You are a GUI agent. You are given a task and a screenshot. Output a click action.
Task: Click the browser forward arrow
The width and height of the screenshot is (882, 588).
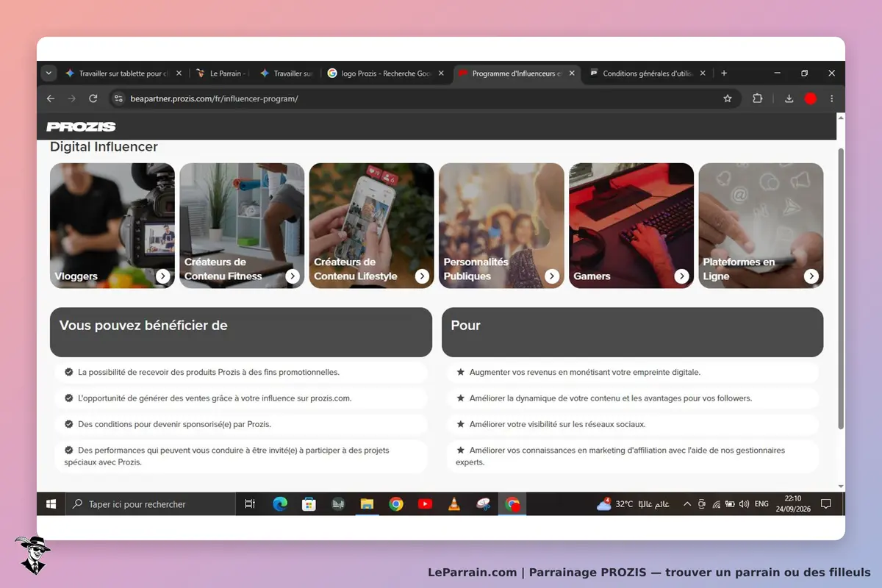coord(71,98)
